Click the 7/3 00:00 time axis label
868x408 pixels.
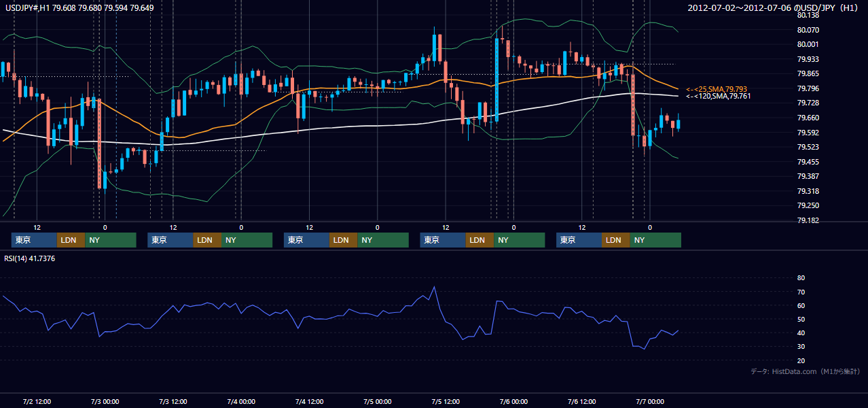pyautogui.click(x=105, y=401)
